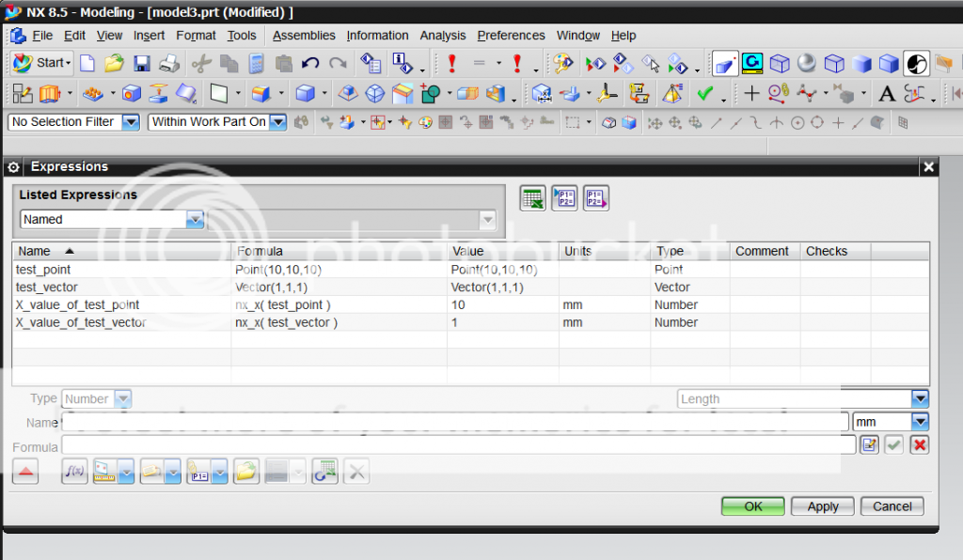The width and height of the screenshot is (963, 560).
Task: Open the File menu
Action: [x=42, y=36]
